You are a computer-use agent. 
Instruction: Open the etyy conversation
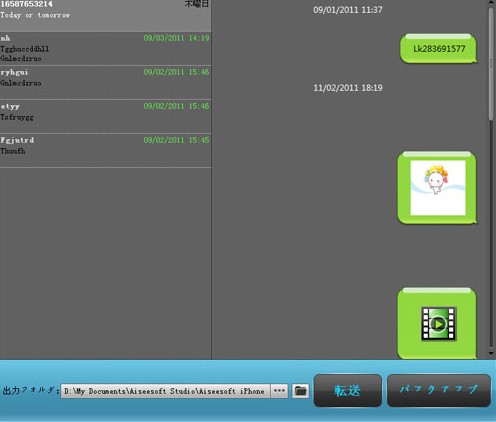pos(105,116)
